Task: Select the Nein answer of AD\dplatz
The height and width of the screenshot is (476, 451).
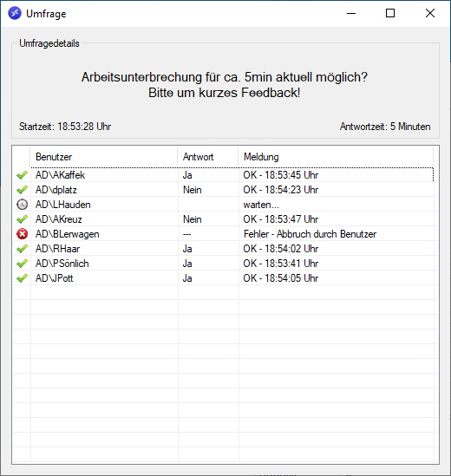Action: pyautogui.click(x=192, y=190)
